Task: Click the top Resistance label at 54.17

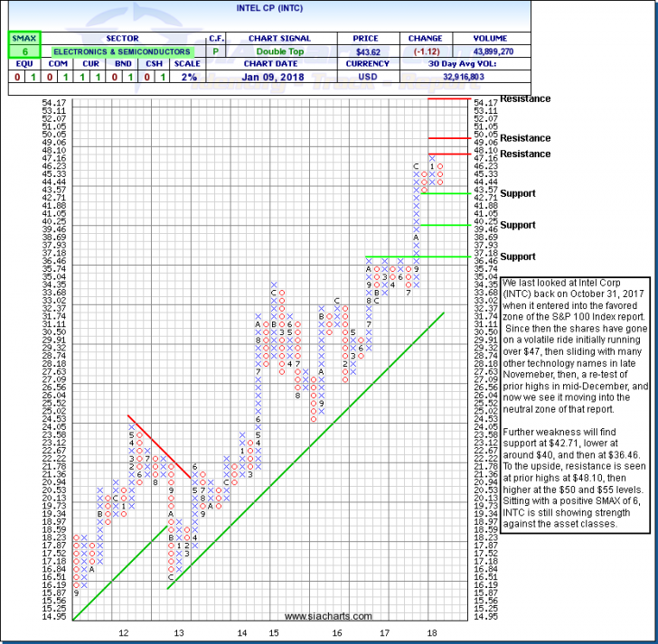Action: [525, 98]
